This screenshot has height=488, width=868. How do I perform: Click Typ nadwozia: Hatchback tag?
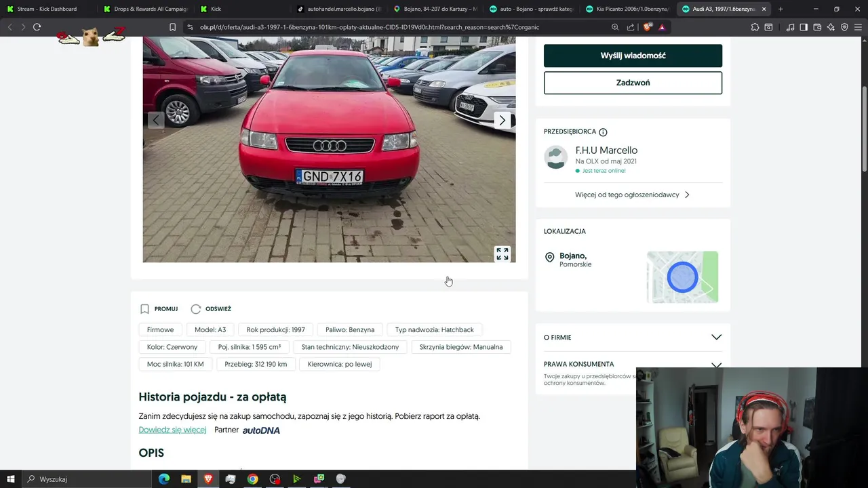pyautogui.click(x=435, y=329)
